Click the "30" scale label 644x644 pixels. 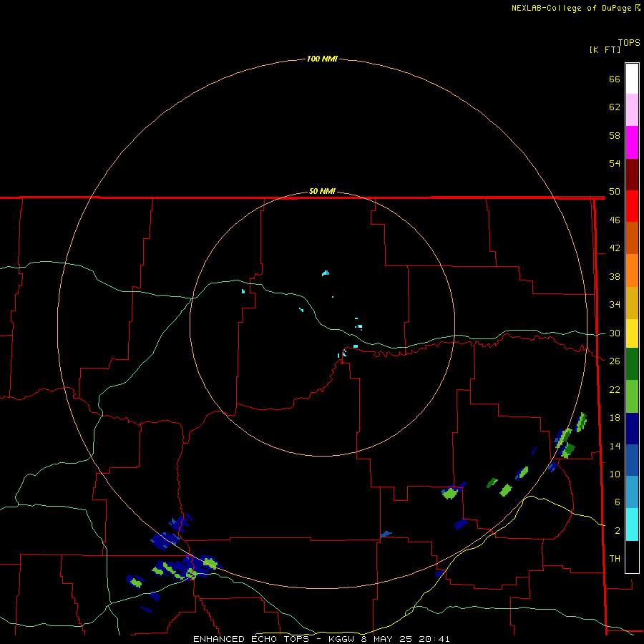click(x=615, y=333)
